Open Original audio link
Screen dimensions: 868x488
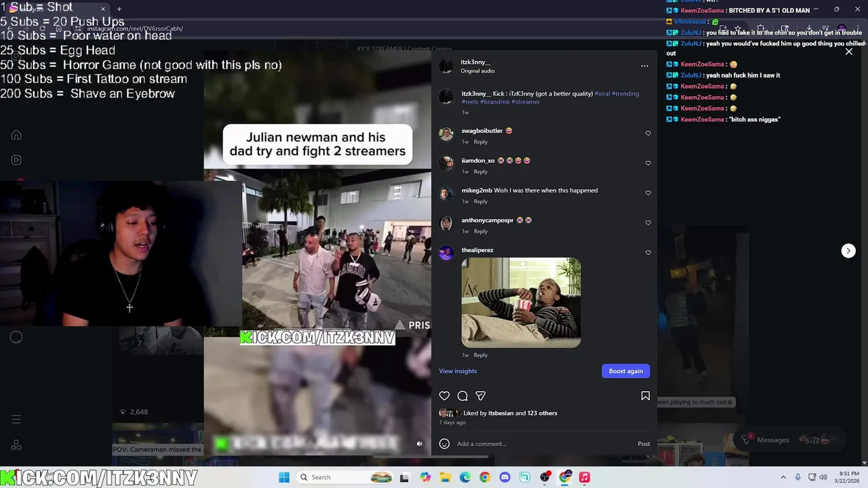477,70
